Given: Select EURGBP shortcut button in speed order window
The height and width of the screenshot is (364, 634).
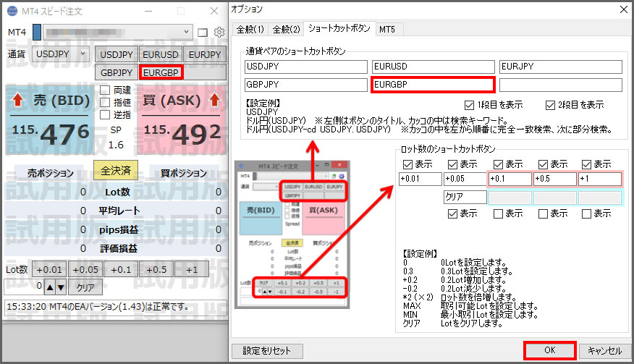Looking at the screenshot, I should [161, 73].
